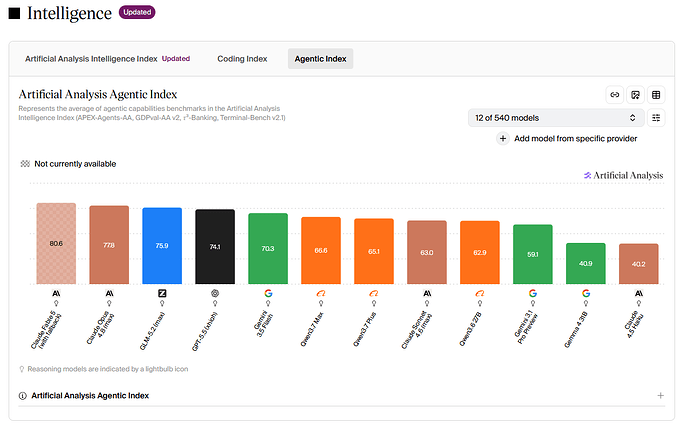690x423 pixels.
Task: Click the Qwen3.7 Plus axis label
Action: 365,329
